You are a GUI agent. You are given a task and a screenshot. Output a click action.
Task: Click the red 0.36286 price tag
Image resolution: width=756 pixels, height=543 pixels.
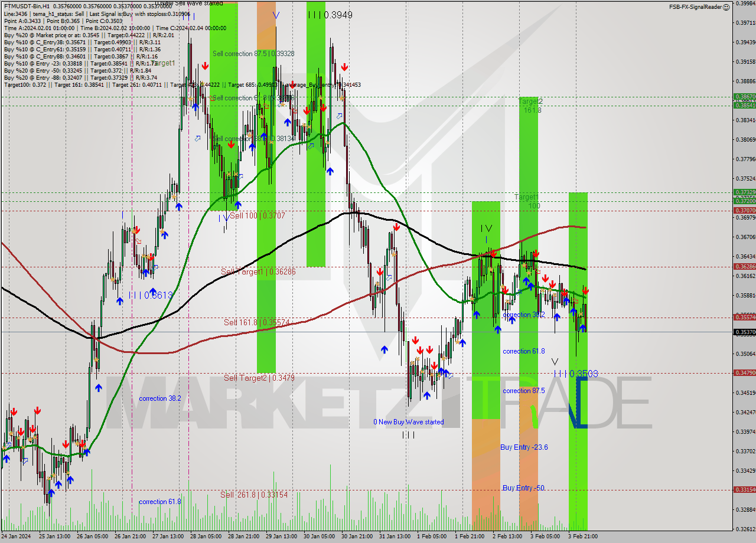click(x=744, y=266)
